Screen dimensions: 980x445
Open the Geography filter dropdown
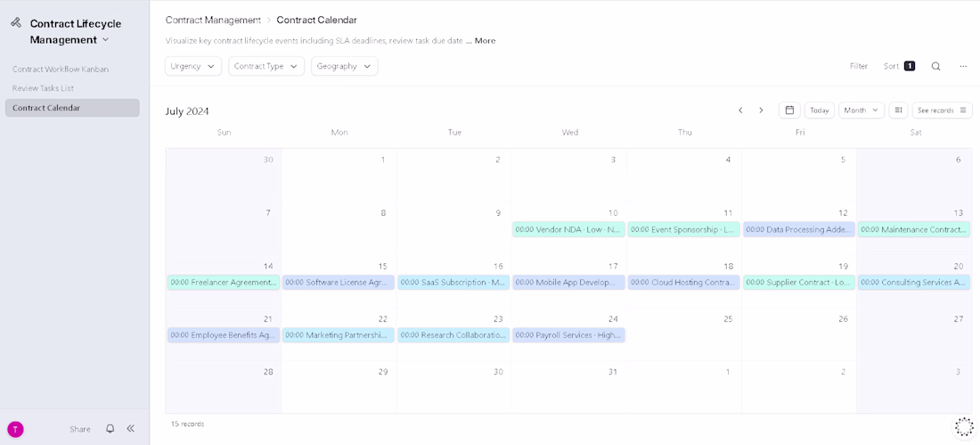(x=345, y=66)
